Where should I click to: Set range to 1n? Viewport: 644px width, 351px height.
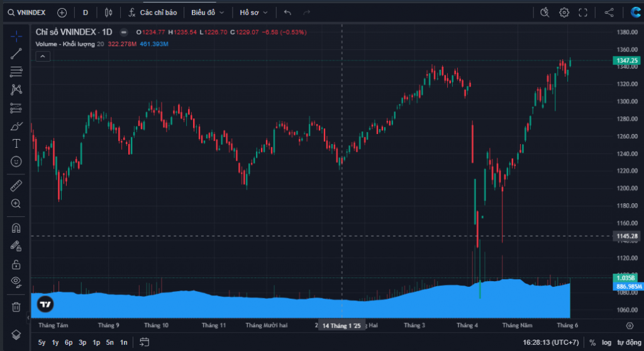(x=123, y=342)
